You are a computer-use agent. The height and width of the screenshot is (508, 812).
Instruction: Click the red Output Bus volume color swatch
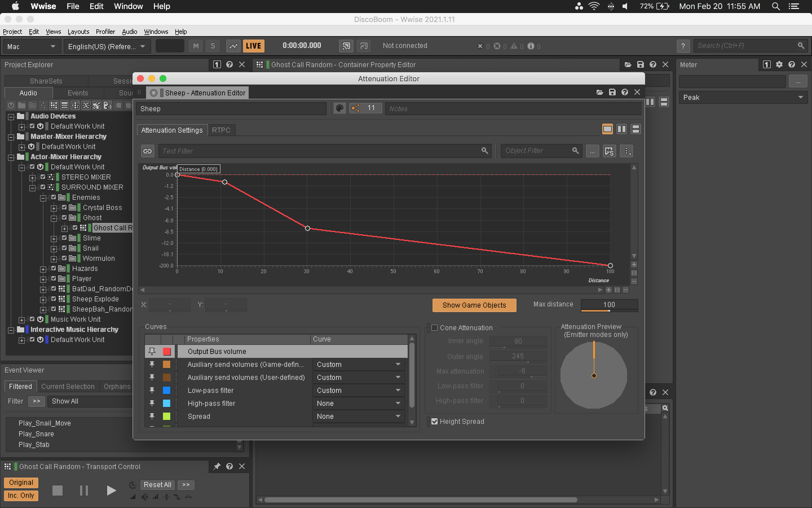(167, 351)
